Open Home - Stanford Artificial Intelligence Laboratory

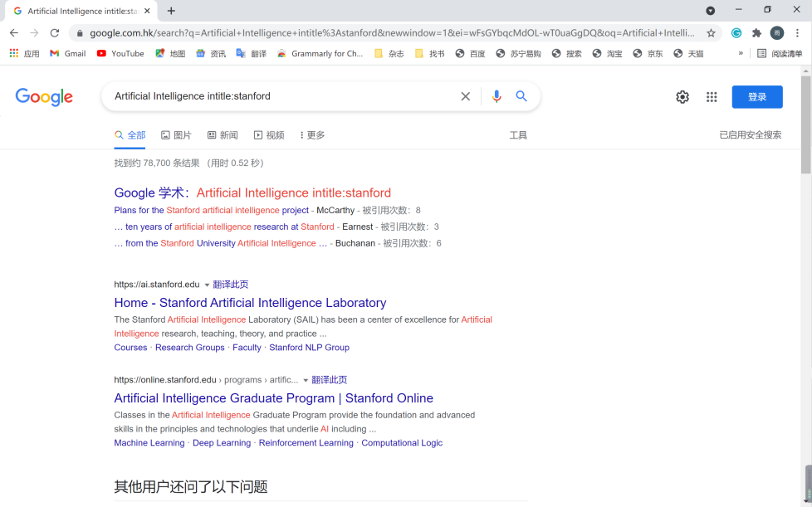(x=250, y=303)
